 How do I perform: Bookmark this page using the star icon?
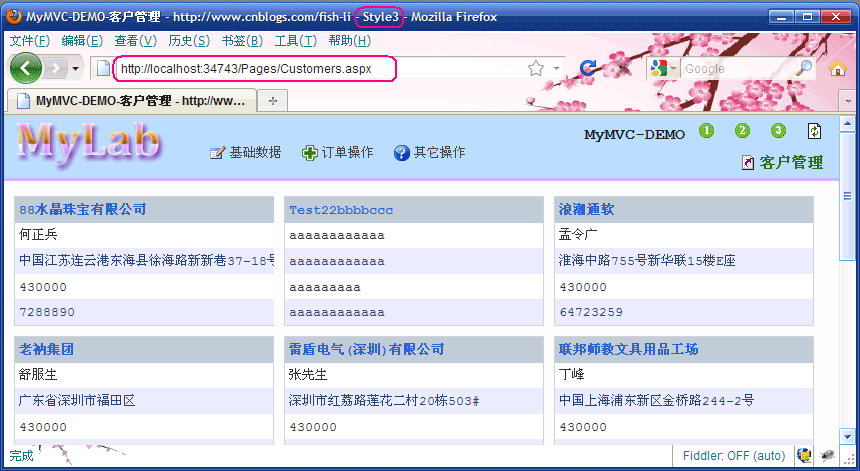pyautogui.click(x=536, y=68)
